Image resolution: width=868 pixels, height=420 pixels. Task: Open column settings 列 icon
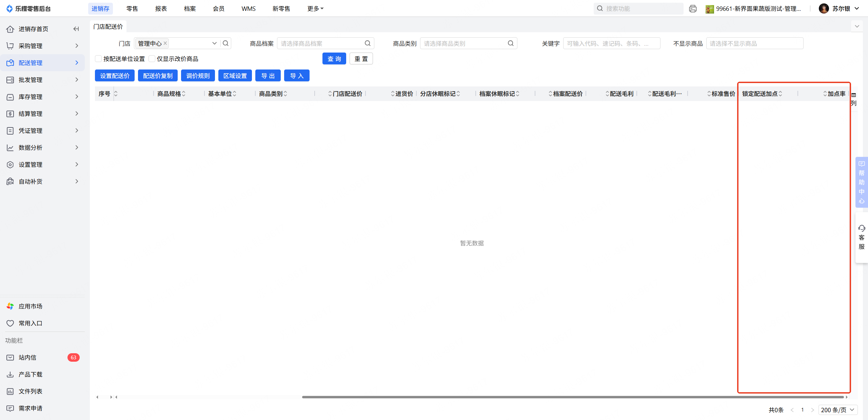(853, 99)
